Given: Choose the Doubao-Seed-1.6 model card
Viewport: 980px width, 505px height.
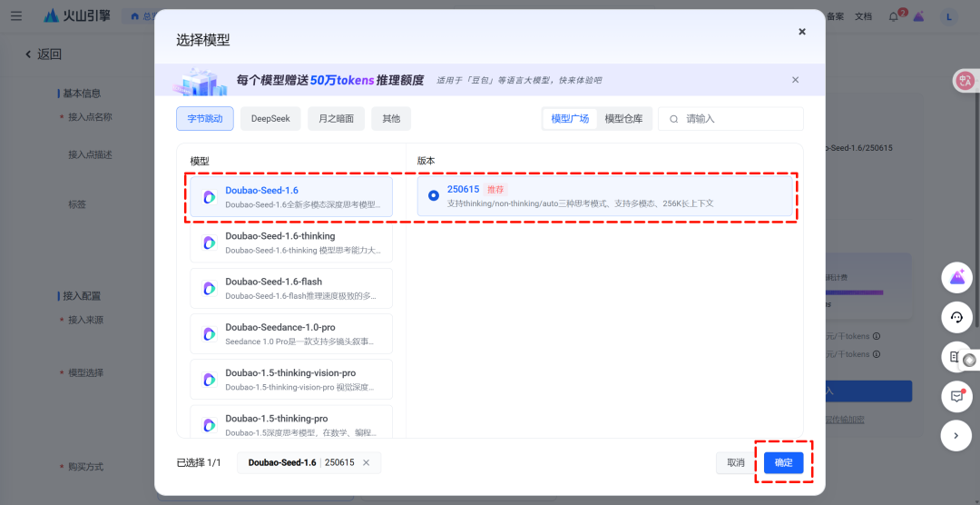Looking at the screenshot, I should tap(291, 196).
